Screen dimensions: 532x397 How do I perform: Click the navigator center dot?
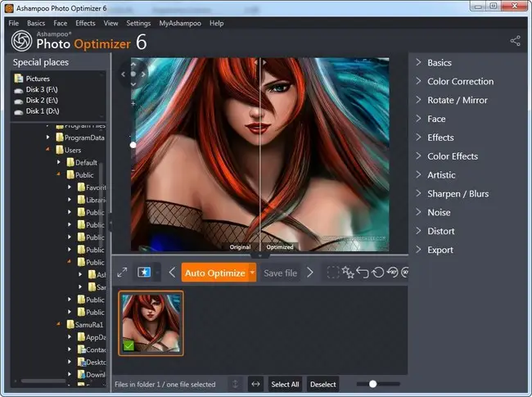133,74
